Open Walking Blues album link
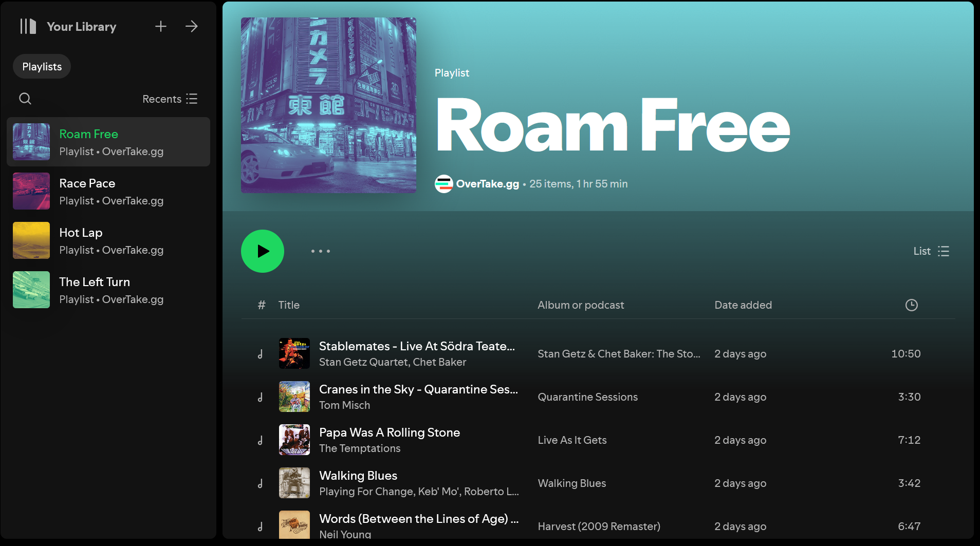The image size is (980, 546). (x=571, y=483)
